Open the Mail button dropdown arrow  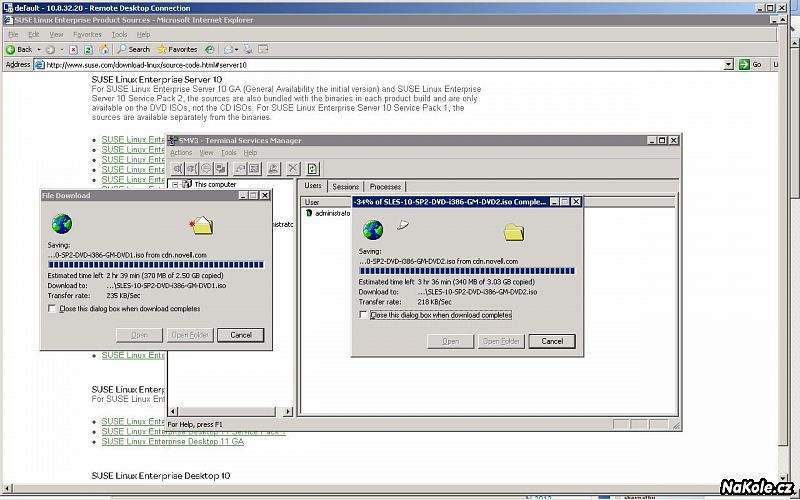(237, 49)
